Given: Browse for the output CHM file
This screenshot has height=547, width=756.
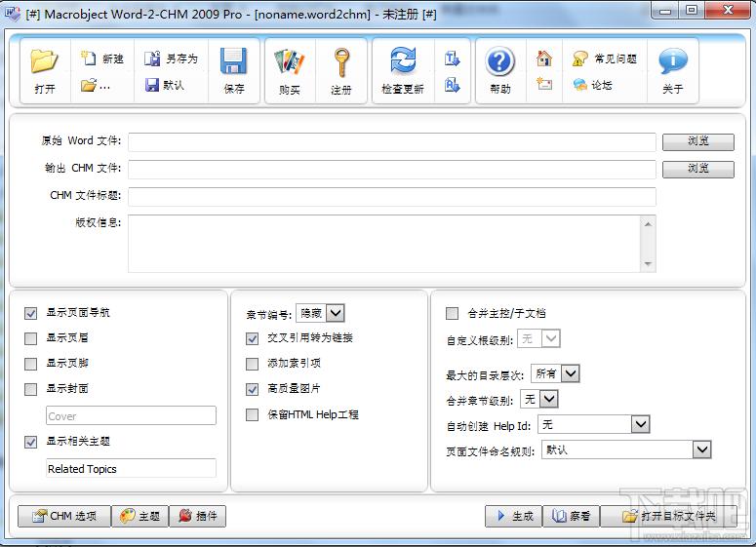Looking at the screenshot, I should click(x=698, y=169).
